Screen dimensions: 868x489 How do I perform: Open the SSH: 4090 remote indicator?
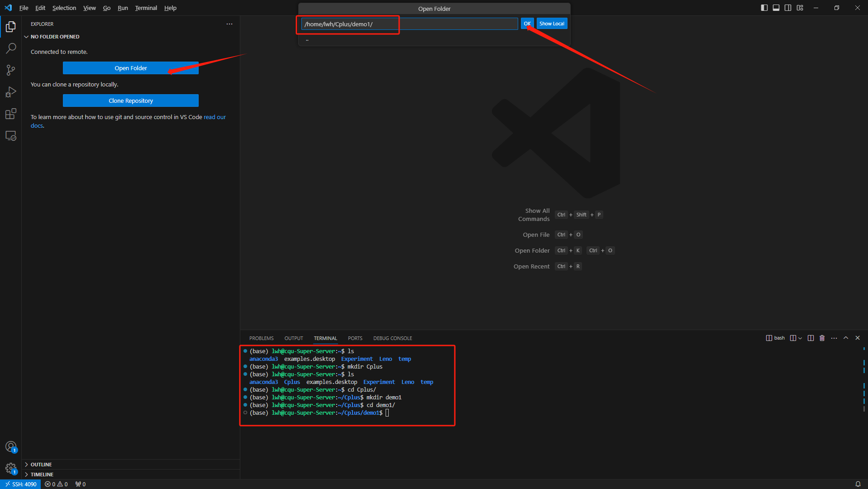21,484
